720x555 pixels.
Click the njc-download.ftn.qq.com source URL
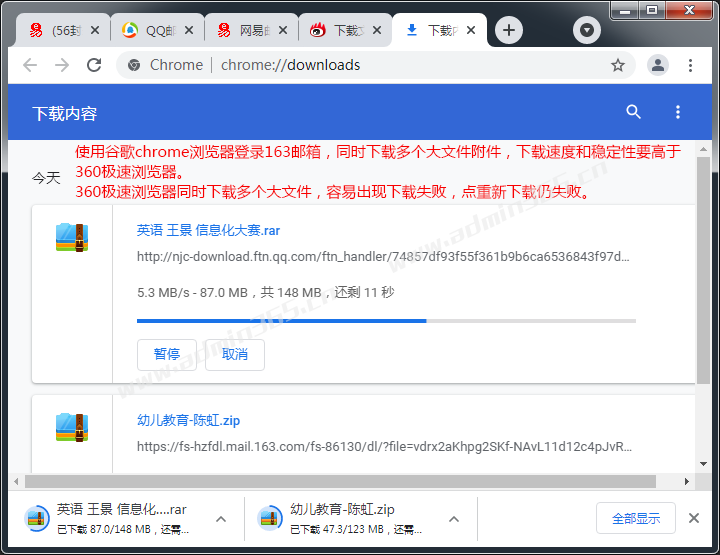coord(383,256)
